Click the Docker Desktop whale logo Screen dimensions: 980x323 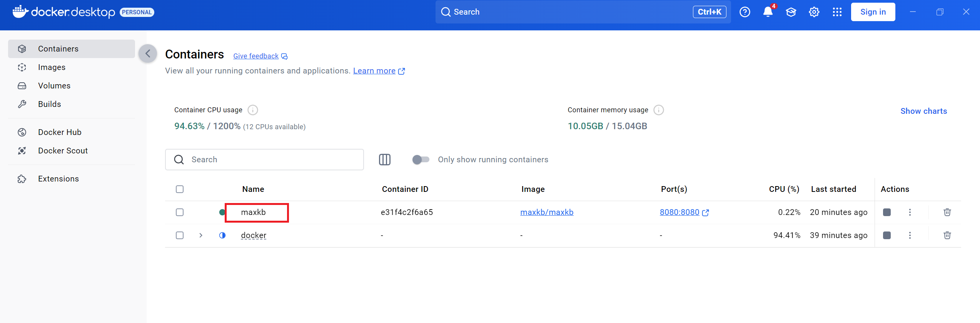click(x=20, y=12)
